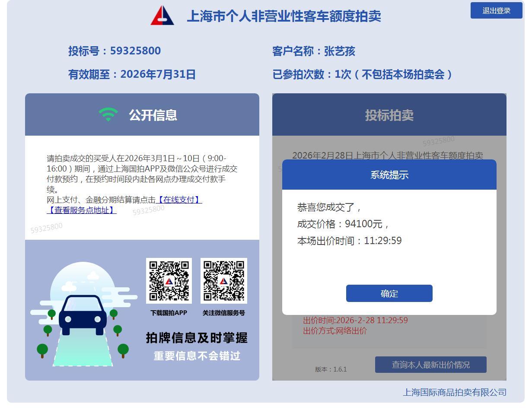The height and width of the screenshot is (413, 532).
Task: Click the 客户名称：张艺孩 label
Action: click(x=313, y=51)
